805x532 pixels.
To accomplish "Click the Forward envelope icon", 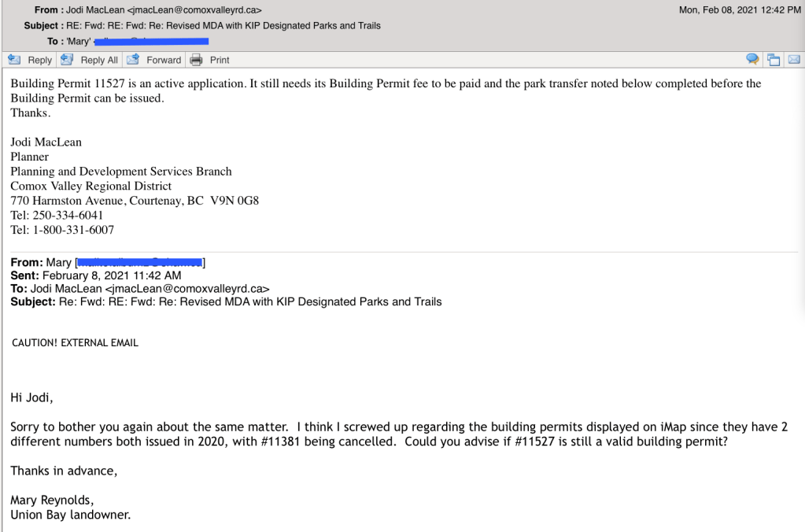I will (x=133, y=60).
